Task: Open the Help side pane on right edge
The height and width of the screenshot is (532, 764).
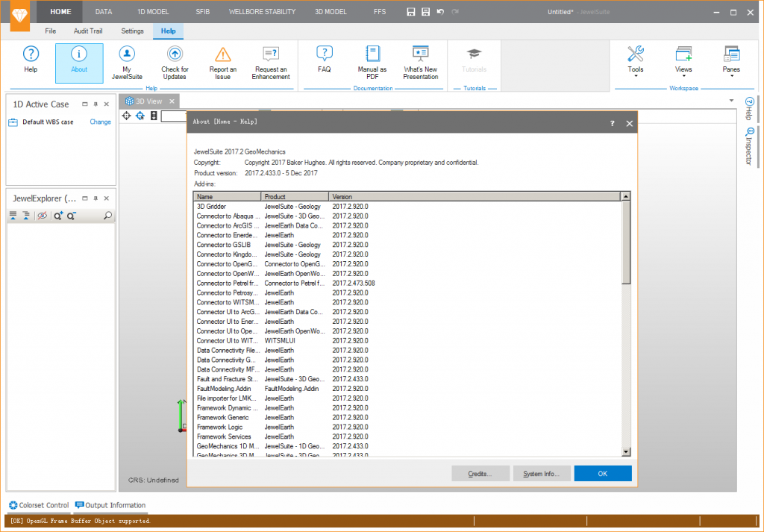Action: 749,109
